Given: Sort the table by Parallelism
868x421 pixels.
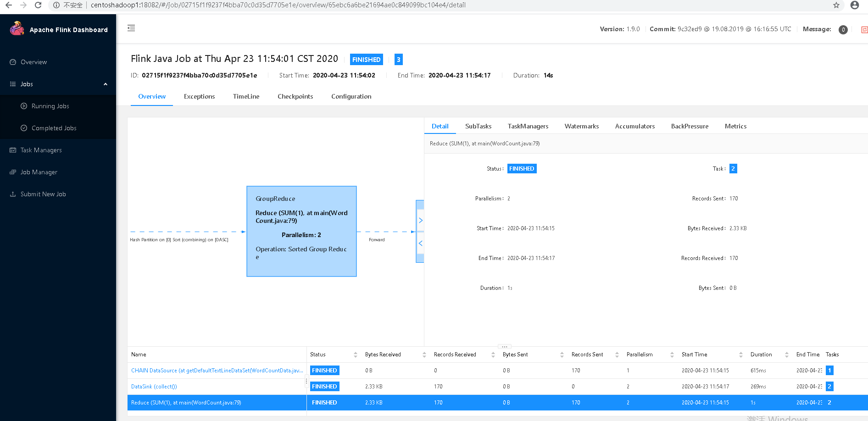Looking at the screenshot, I should pos(672,355).
